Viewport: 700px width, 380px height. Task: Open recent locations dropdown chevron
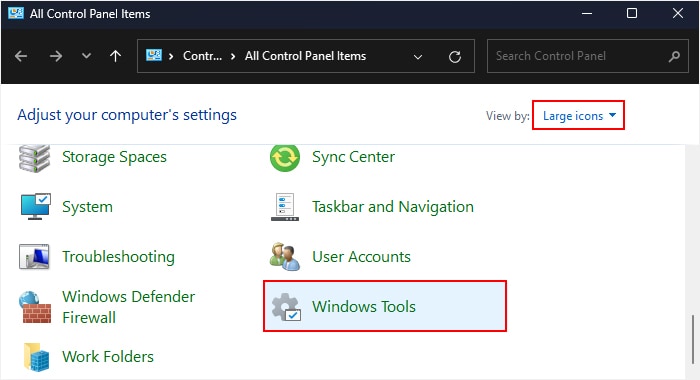tap(87, 56)
